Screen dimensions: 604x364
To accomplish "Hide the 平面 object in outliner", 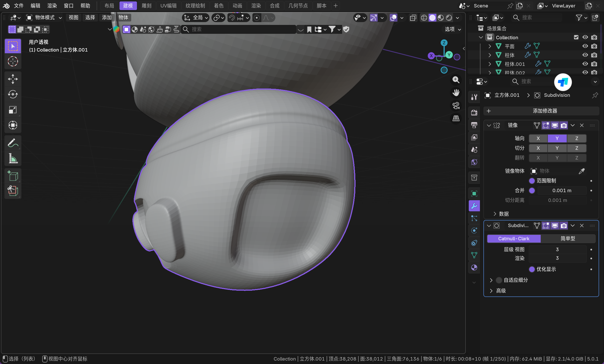I will tap(585, 46).
